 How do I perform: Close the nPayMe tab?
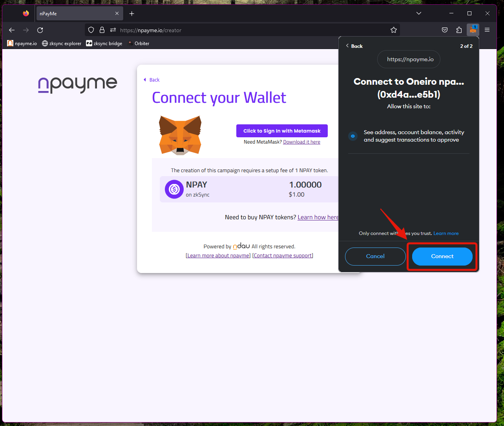pyautogui.click(x=117, y=13)
